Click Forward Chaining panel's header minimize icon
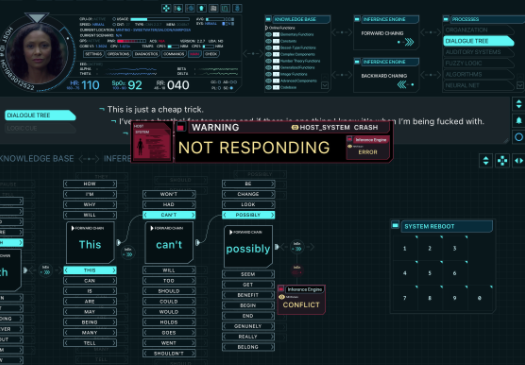 (x=357, y=19)
